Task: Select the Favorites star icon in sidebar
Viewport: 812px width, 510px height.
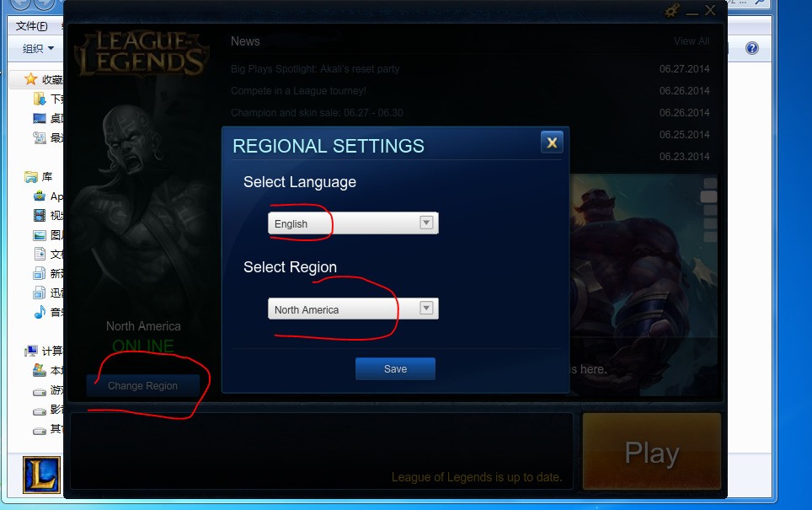Action: tap(30, 79)
